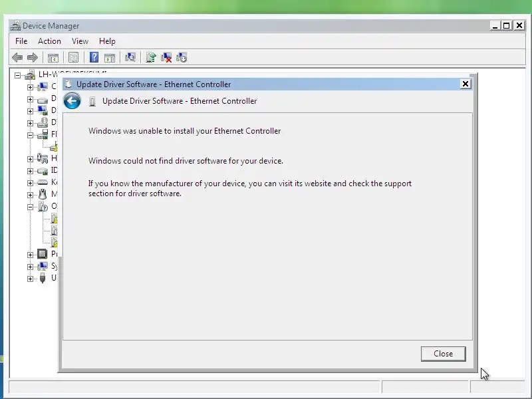Image resolution: width=532 pixels, height=399 pixels.
Task: Select third warning device under Other devices
Action: click(x=54, y=242)
